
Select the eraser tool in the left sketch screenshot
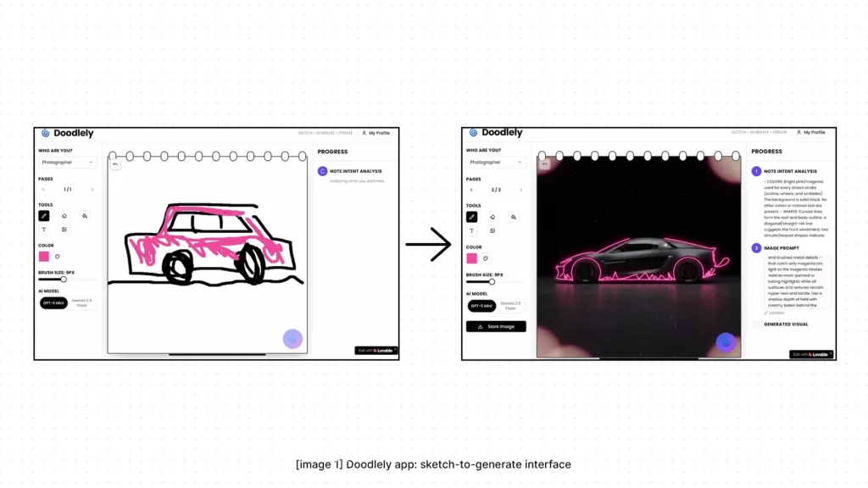click(x=64, y=216)
